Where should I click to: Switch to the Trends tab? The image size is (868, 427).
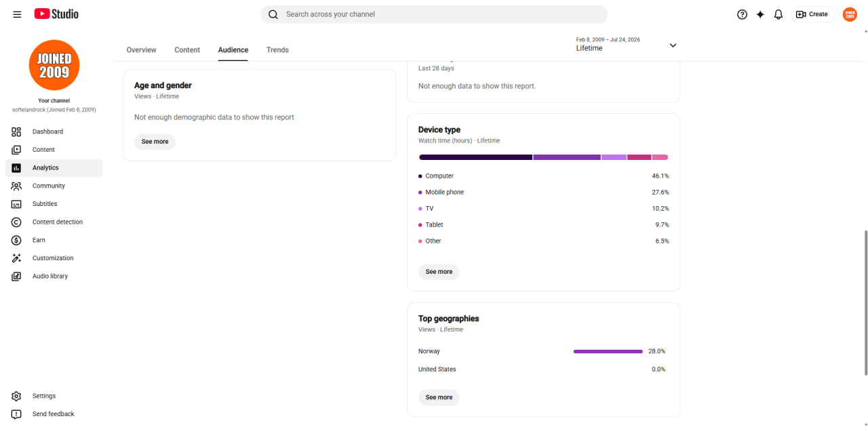pos(277,50)
